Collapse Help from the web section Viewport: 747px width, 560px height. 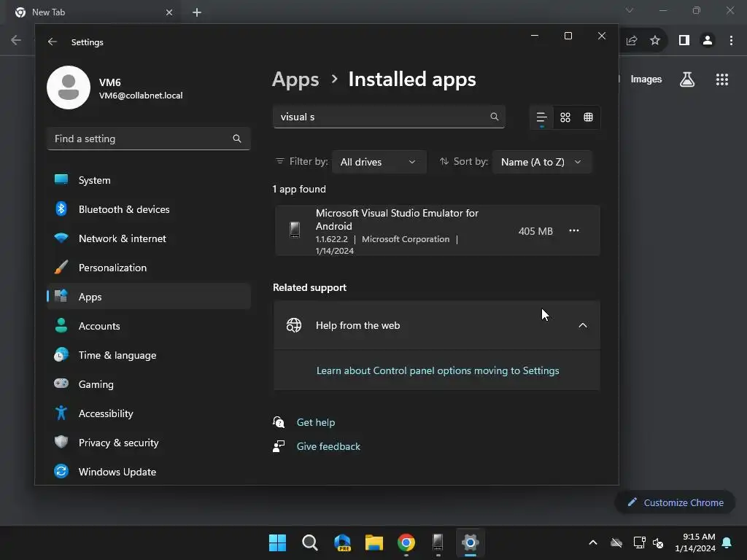pyautogui.click(x=583, y=325)
